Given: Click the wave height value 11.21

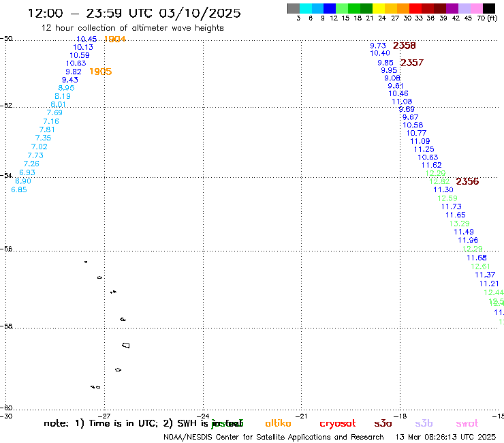Looking at the screenshot, I should pos(489,284).
